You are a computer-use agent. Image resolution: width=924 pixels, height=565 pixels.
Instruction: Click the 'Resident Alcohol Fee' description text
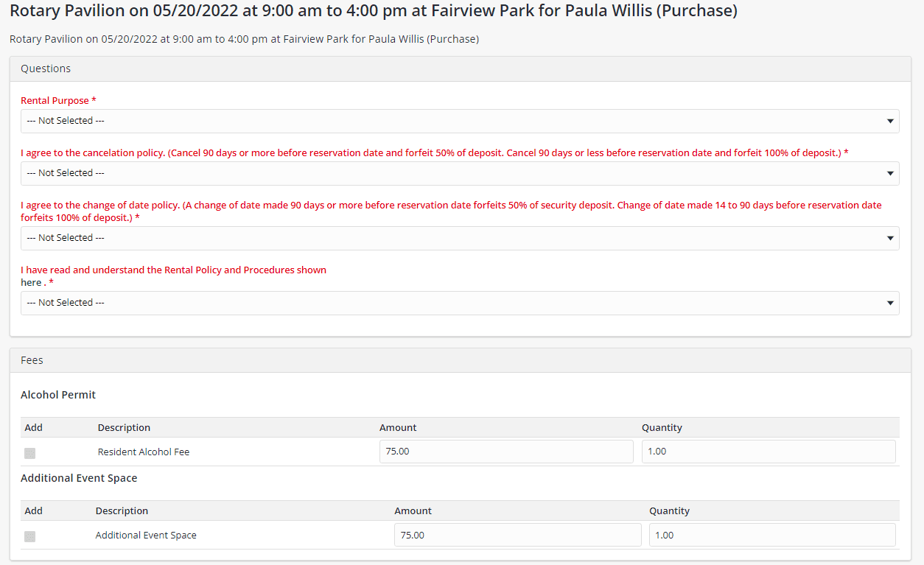pyautogui.click(x=144, y=452)
